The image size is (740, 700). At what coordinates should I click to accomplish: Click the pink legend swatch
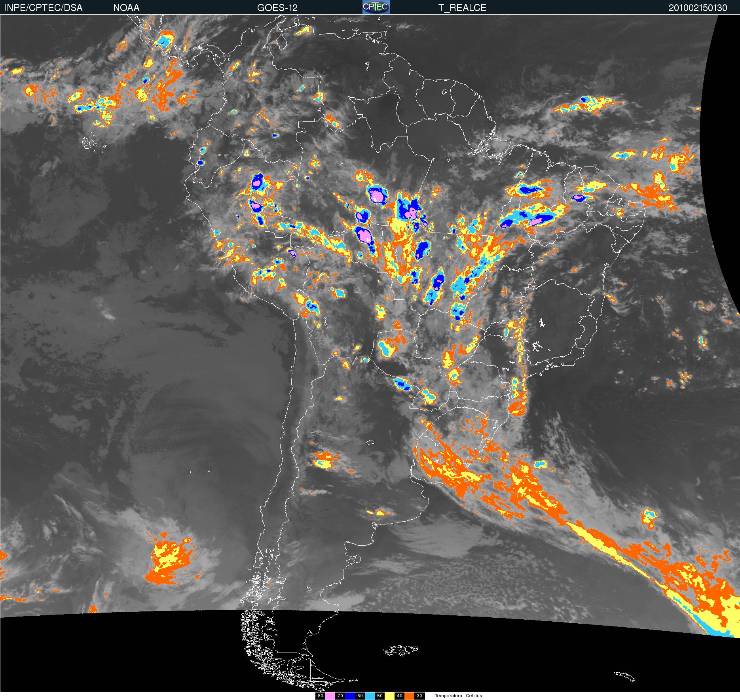pos(330,696)
